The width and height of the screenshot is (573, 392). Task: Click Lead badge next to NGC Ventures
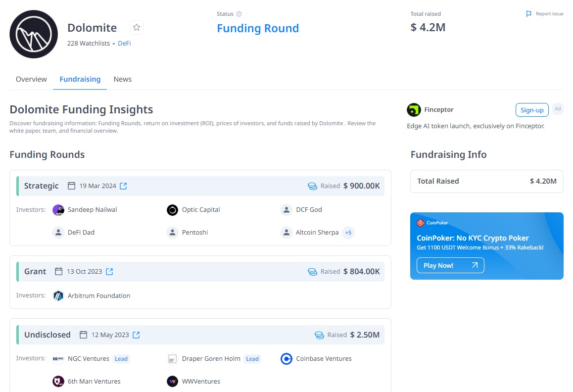[121, 359]
